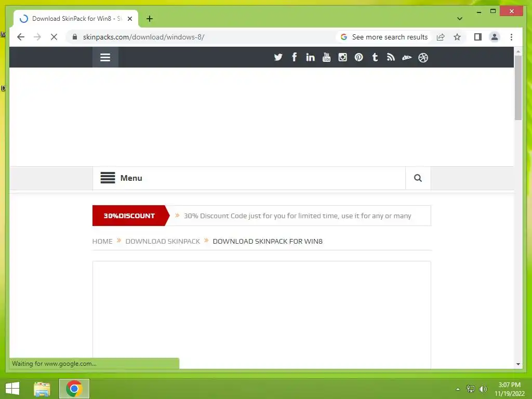Go to DOWNLOAD SKINPACK breadcrumb link
532x399 pixels.
163,241
